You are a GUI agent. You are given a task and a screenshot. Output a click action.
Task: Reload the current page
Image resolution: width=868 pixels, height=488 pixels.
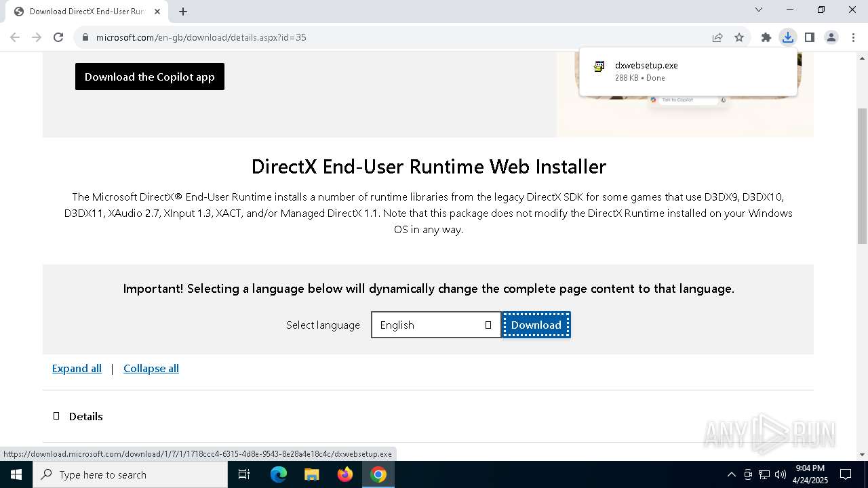(x=58, y=37)
